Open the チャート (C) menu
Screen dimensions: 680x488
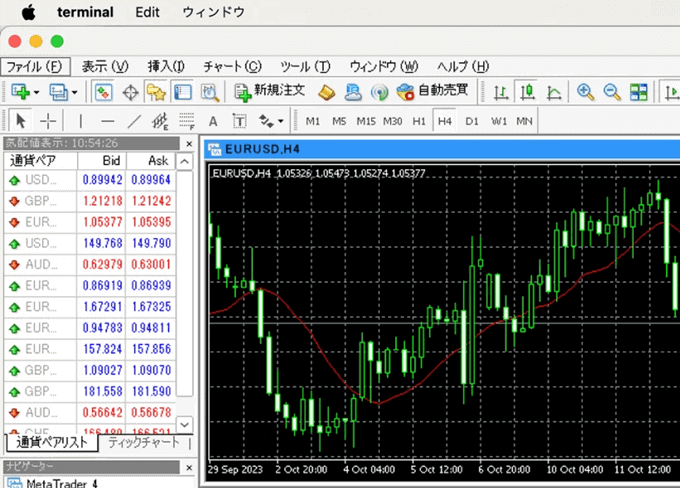point(232,66)
